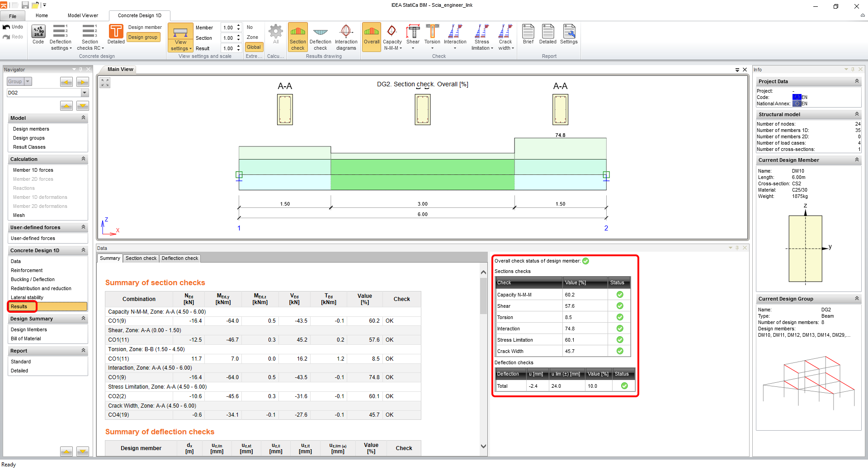Select Reinforcement in Concrete Design 1D
Image resolution: width=868 pixels, height=470 pixels.
[x=27, y=270]
